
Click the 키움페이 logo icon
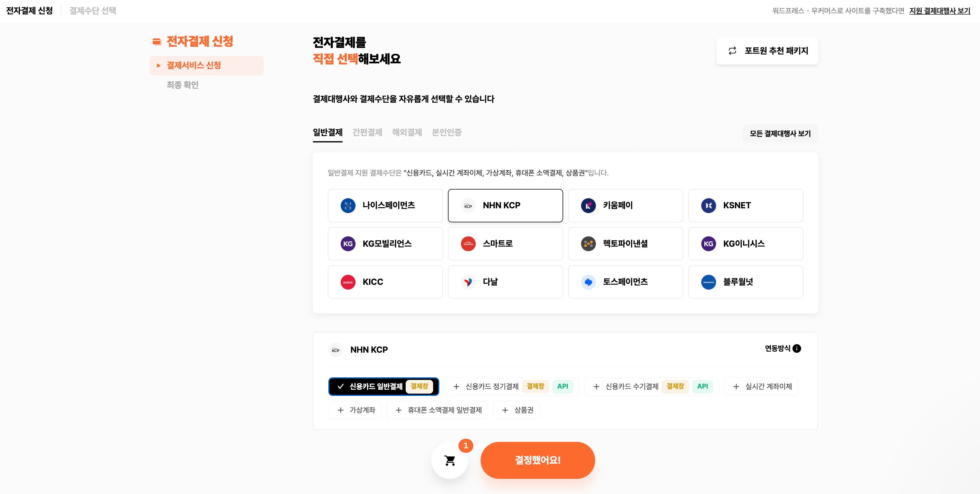point(588,206)
